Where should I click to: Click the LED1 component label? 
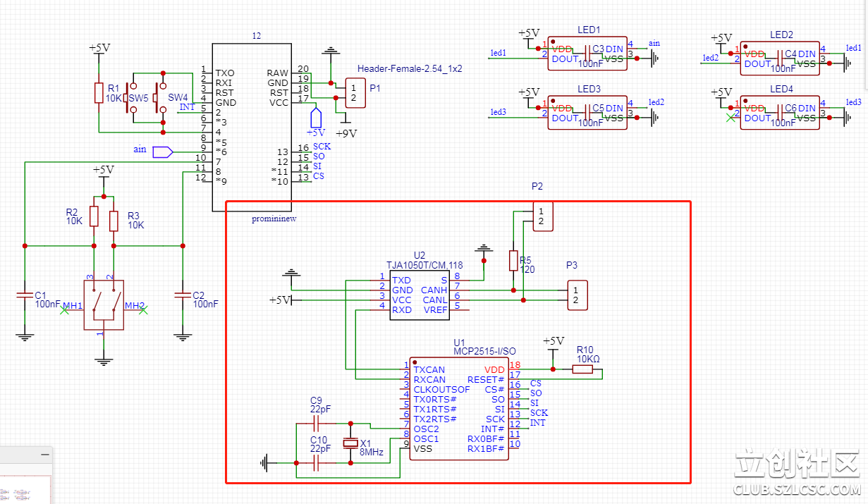click(x=589, y=30)
